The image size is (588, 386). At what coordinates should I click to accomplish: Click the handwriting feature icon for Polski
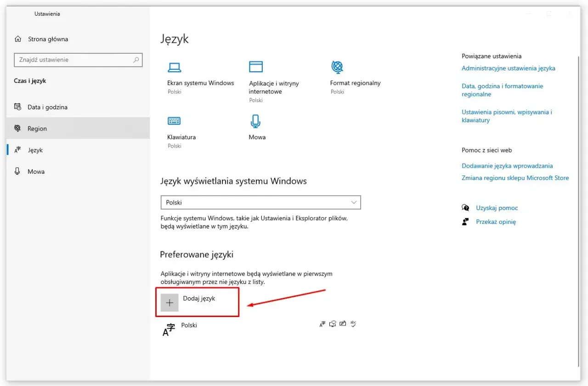(343, 324)
